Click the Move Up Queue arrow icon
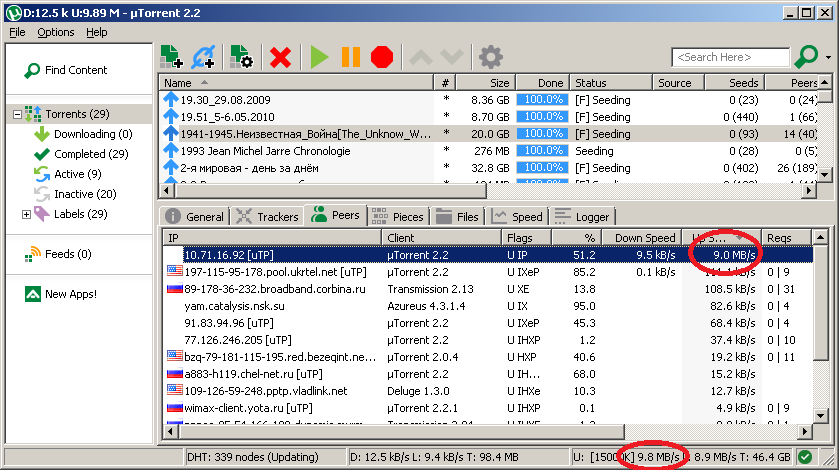Screen dimensions: 839x470 pos(421,57)
